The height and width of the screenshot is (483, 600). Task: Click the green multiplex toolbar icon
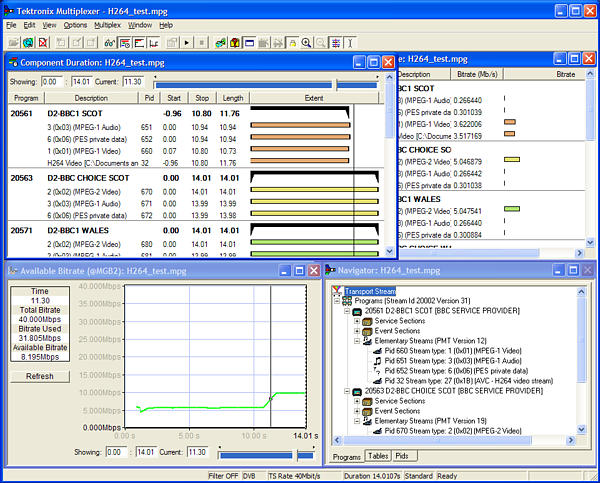point(220,42)
